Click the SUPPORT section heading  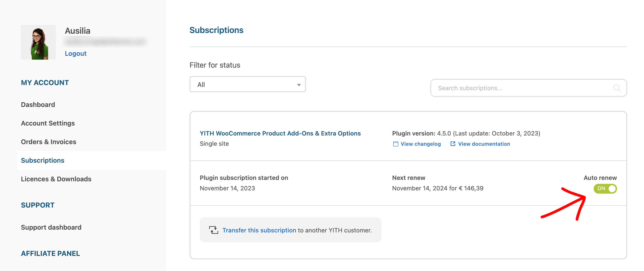tap(37, 205)
